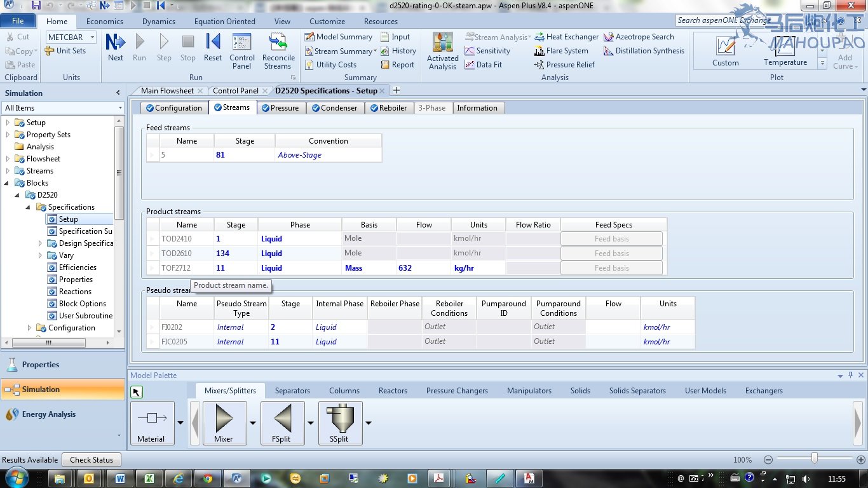868x488 pixels.
Task: Open Model Summary
Action: point(339,37)
